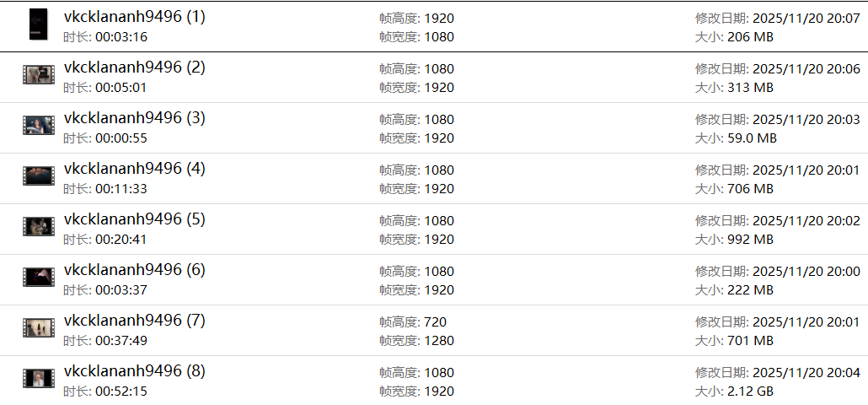Click the video icon of vkcklananh9496 (1)
The width and height of the screenshot is (868, 405).
pos(38,24)
